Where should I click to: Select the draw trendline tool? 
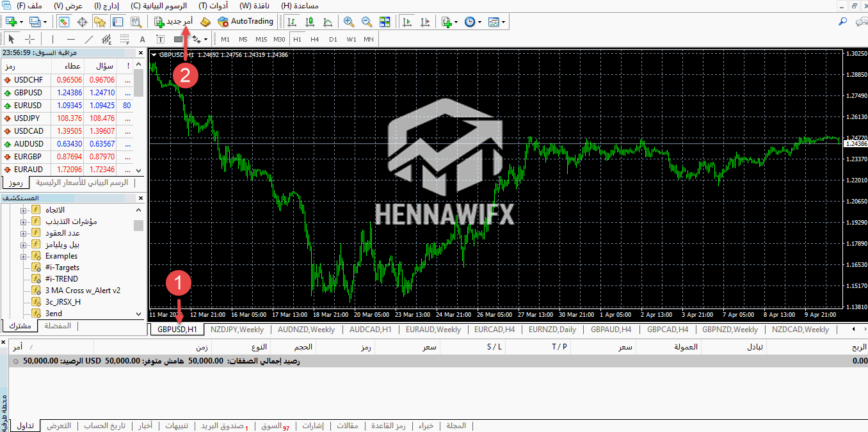[88, 40]
